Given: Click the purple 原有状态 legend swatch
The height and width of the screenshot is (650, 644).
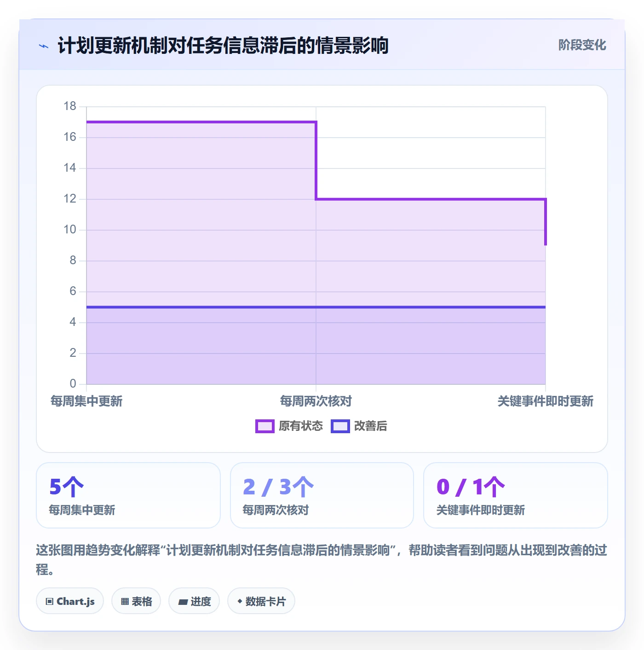Looking at the screenshot, I should 265,426.
